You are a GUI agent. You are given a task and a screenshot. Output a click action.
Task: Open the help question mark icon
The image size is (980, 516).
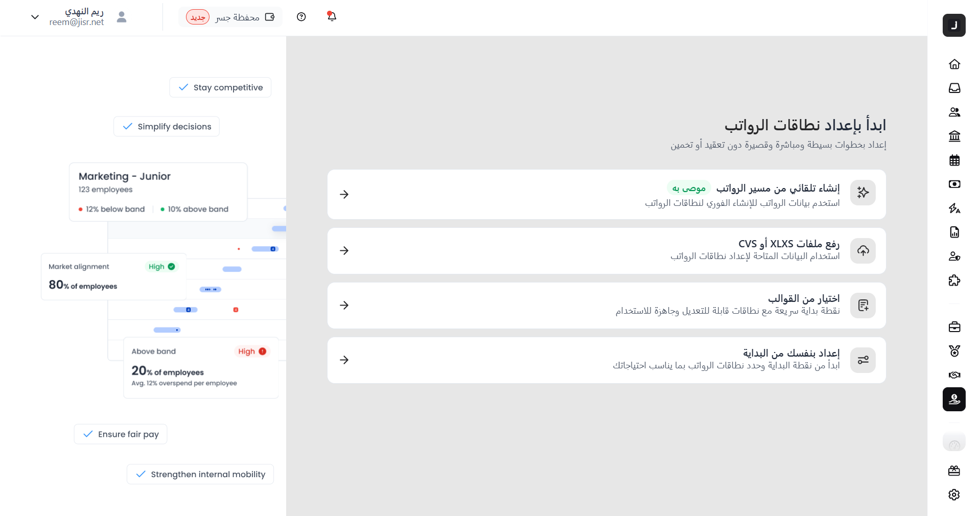301,17
